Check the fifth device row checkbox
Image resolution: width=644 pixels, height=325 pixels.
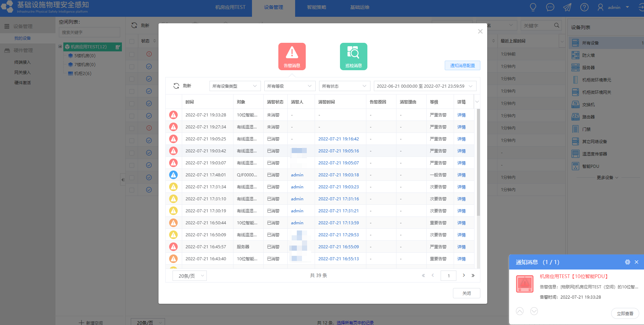(x=132, y=103)
